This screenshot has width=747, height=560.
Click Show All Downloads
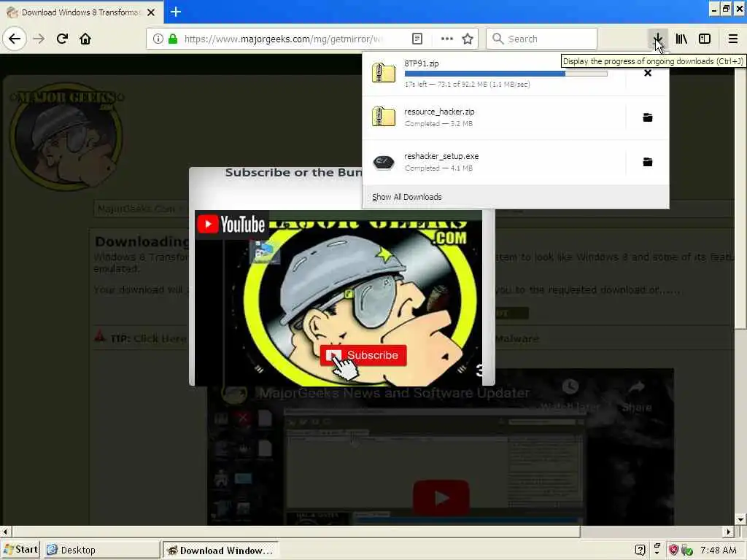407,197
